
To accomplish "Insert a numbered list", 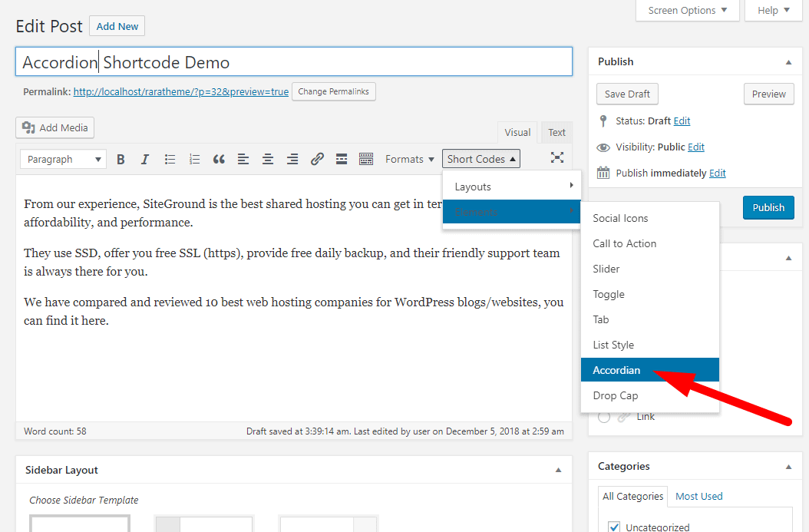I will click(x=194, y=160).
